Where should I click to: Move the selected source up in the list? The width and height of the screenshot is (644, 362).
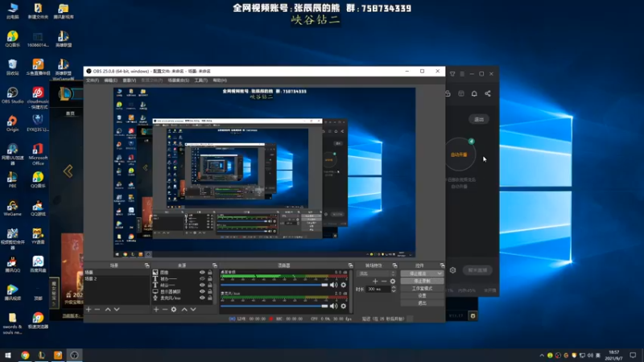click(x=184, y=309)
